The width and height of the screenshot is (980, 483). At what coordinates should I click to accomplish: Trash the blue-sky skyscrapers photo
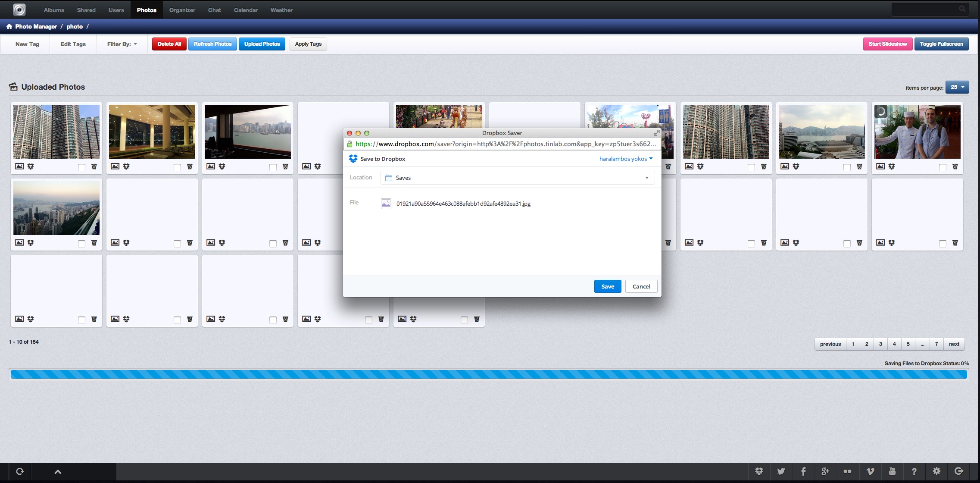point(94,166)
